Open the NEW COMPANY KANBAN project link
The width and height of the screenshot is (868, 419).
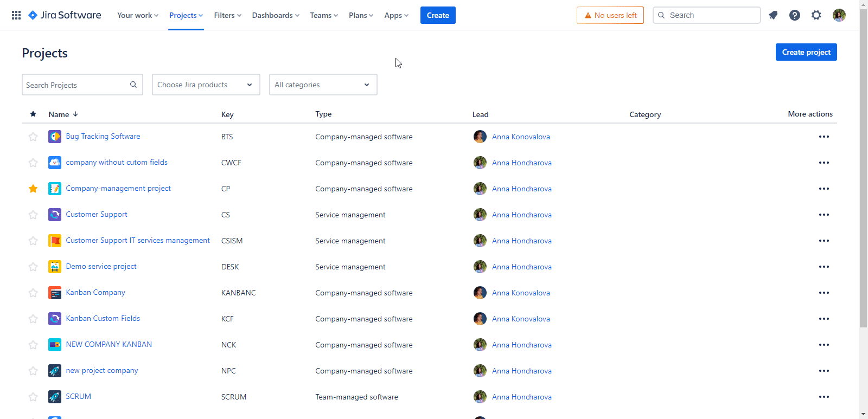click(109, 344)
